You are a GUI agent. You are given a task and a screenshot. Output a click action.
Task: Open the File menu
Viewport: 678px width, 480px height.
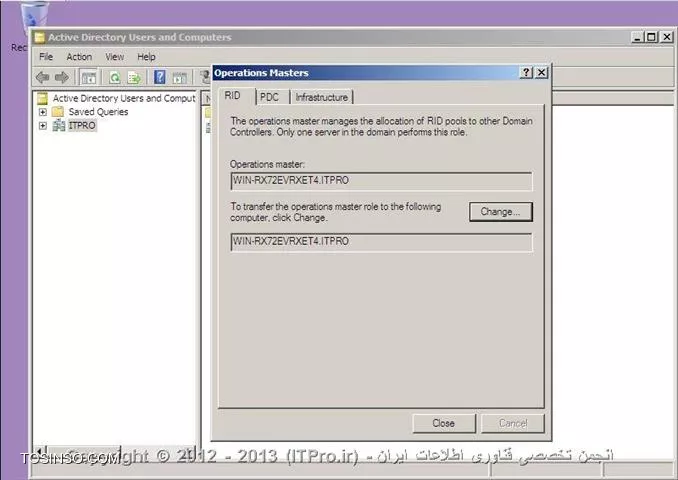point(46,57)
